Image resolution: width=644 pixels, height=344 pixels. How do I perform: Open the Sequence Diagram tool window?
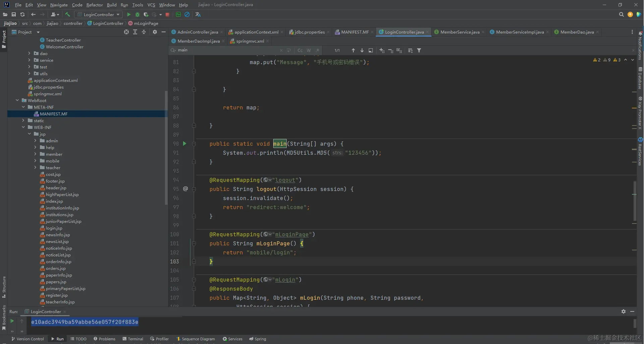tap(195, 339)
